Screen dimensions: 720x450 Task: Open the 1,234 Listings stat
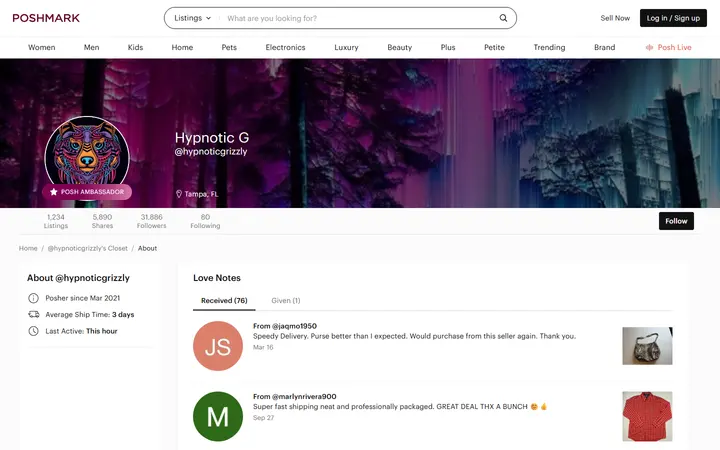(56, 221)
